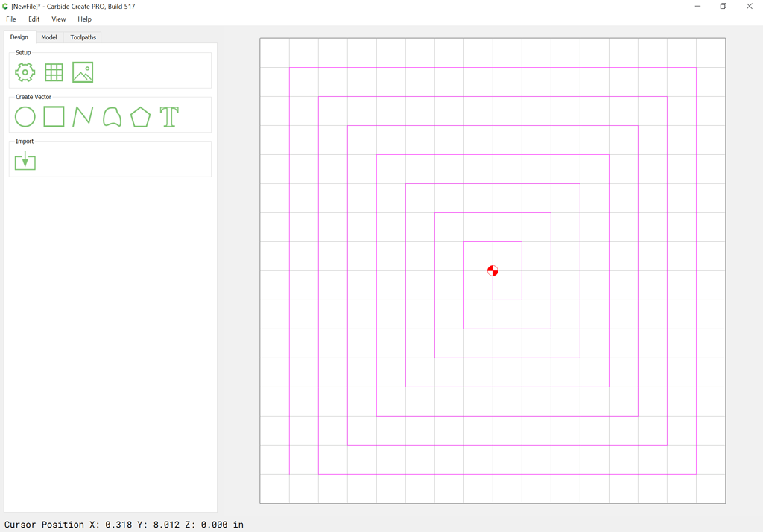Select the Rectangle vector tool
Viewport: 763px width, 532px height.
(x=54, y=117)
